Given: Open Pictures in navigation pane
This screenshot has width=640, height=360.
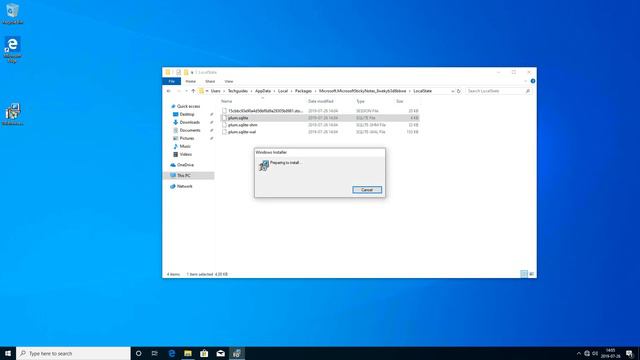Looking at the screenshot, I should click(x=187, y=138).
